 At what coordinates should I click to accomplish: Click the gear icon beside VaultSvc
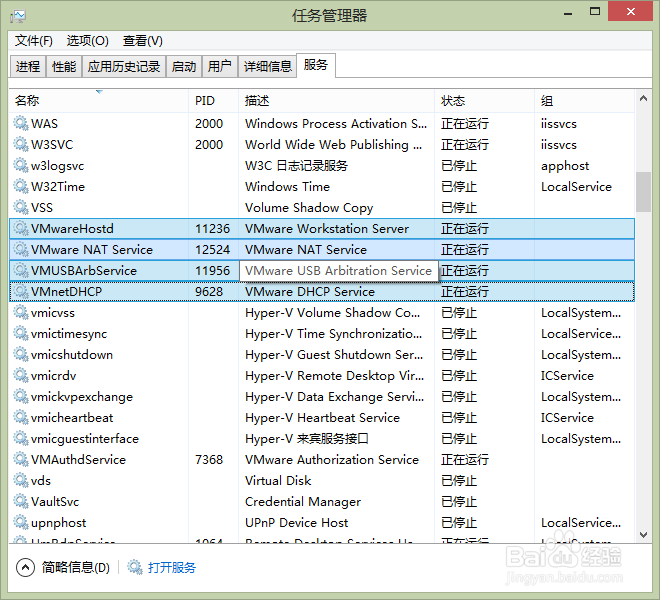[x=20, y=501]
